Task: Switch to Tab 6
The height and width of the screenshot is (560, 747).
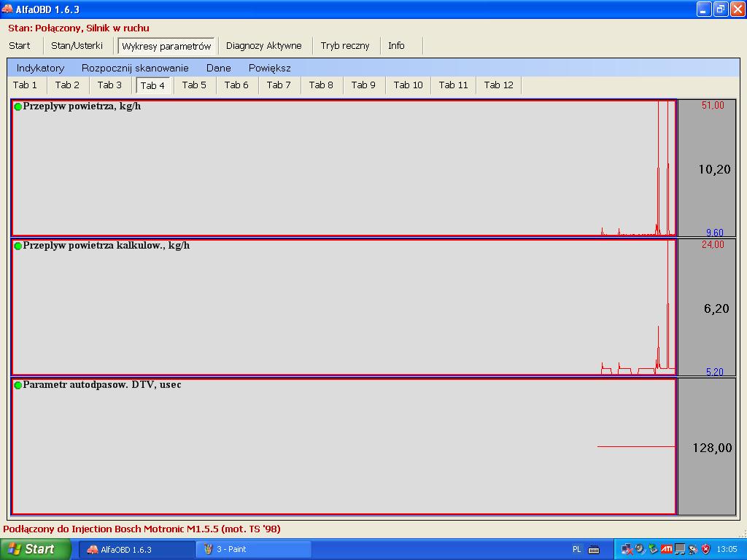Action: 236,85
